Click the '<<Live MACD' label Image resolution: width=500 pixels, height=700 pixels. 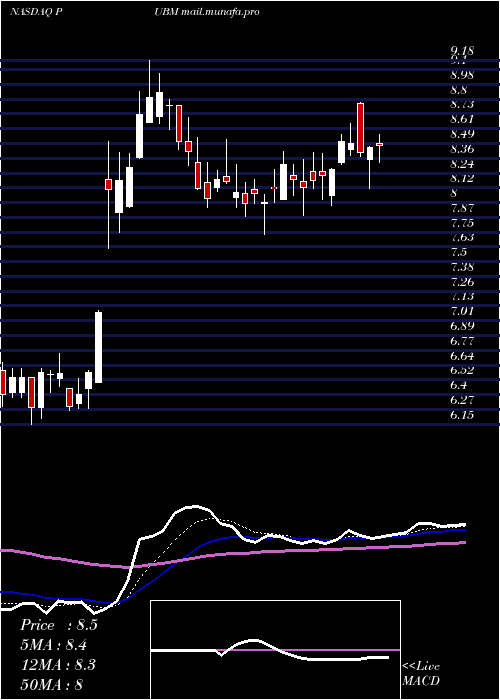pyautogui.click(x=421, y=674)
